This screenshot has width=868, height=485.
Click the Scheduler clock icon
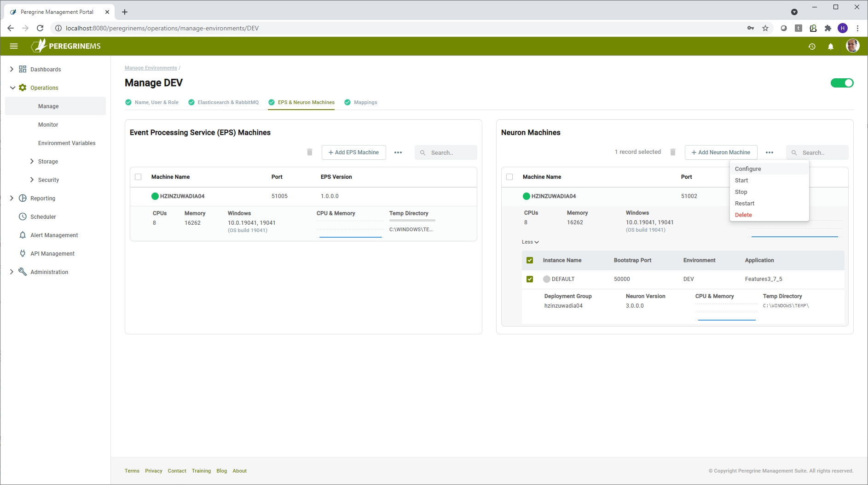click(23, 216)
